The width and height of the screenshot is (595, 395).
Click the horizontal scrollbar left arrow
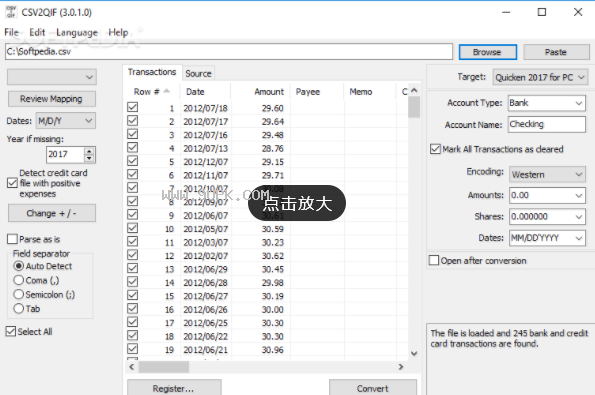coord(132,367)
